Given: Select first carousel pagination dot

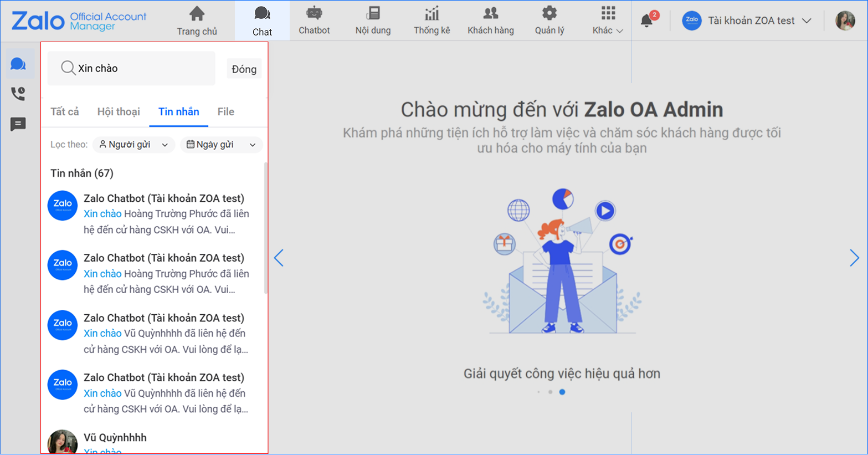Looking at the screenshot, I should coord(538,392).
